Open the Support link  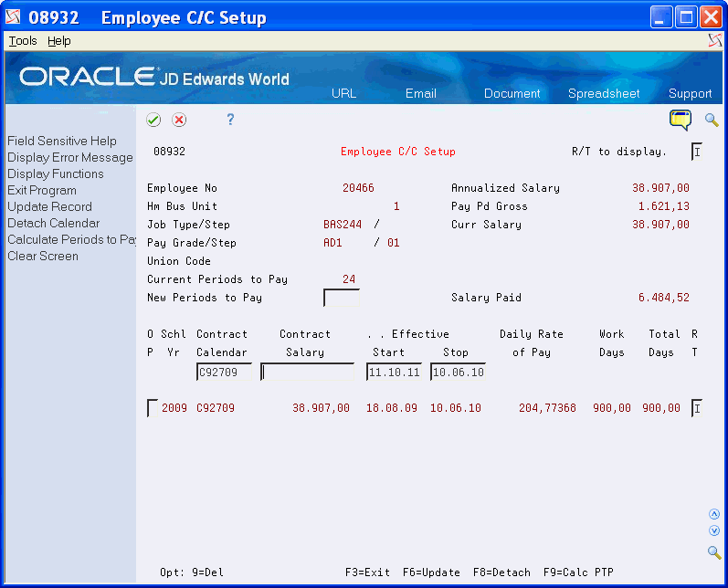[690, 93]
